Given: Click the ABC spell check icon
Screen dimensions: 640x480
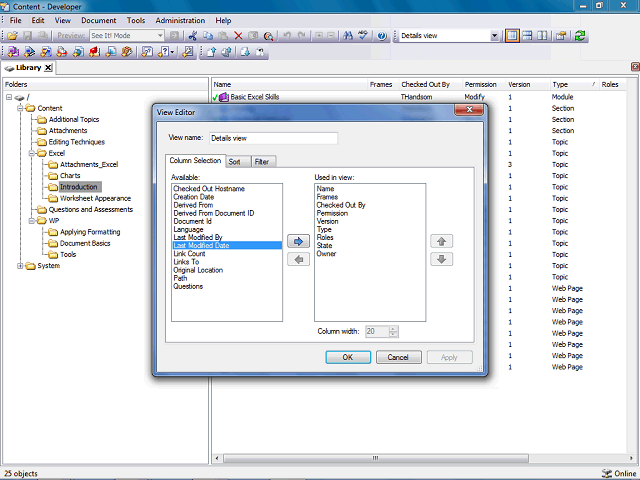Looking at the screenshot, I should (x=363, y=36).
